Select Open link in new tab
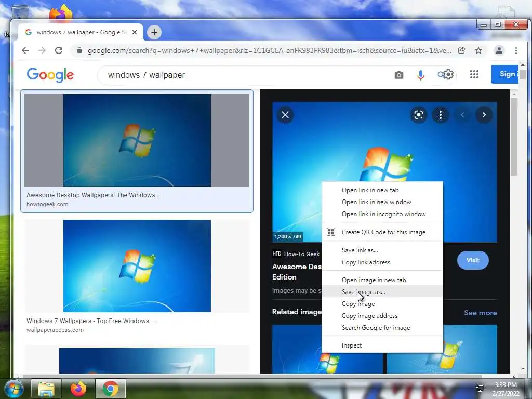This screenshot has height=399, width=532. [x=382, y=190]
